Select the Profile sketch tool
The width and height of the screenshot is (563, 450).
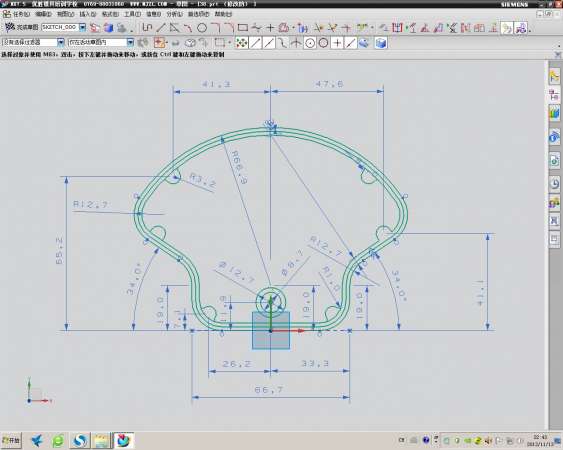pos(147,27)
